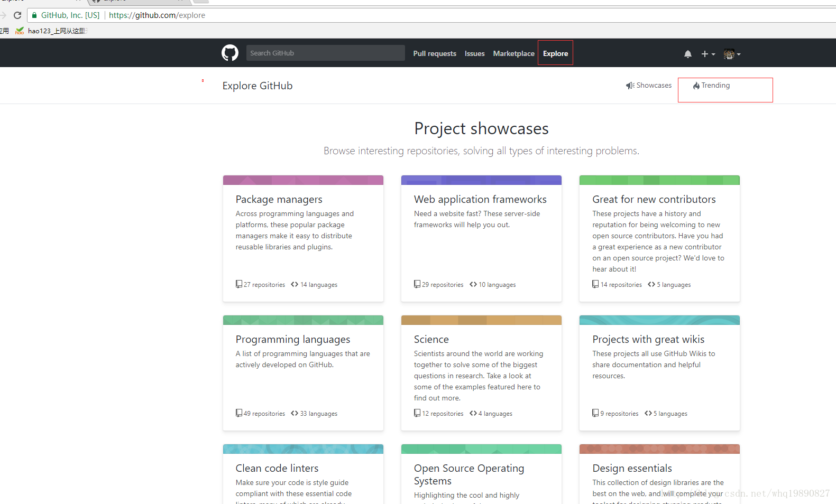
Task: Open the hao123 bookmark
Action: (x=50, y=31)
